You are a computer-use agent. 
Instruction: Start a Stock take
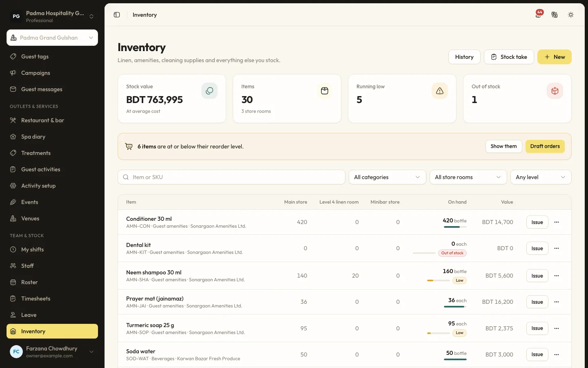pyautogui.click(x=509, y=57)
